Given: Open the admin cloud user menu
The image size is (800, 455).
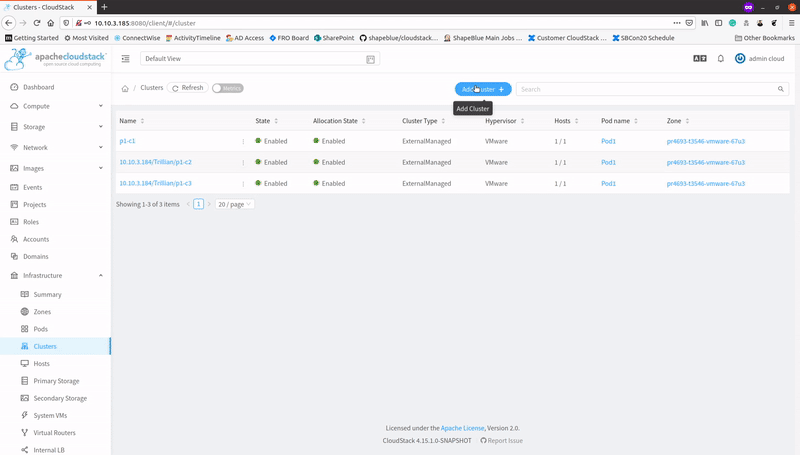Looking at the screenshot, I should (759, 59).
